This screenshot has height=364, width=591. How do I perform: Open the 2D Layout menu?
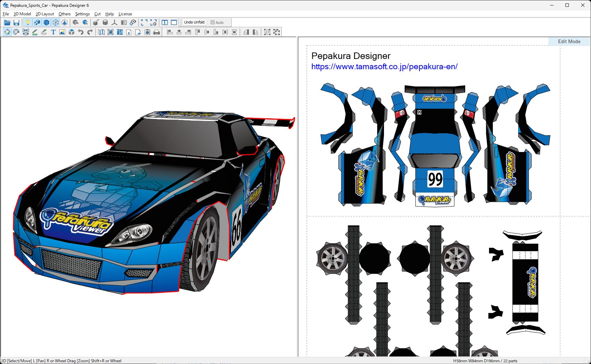click(x=45, y=14)
